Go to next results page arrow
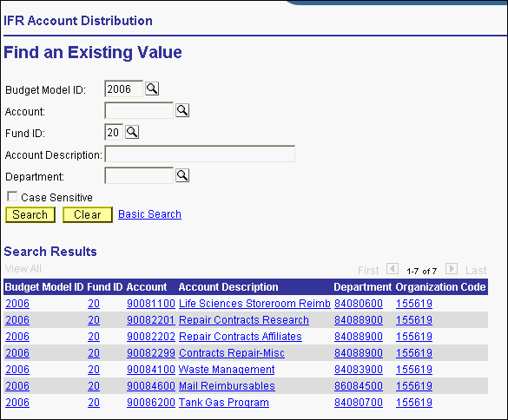 pos(452,269)
